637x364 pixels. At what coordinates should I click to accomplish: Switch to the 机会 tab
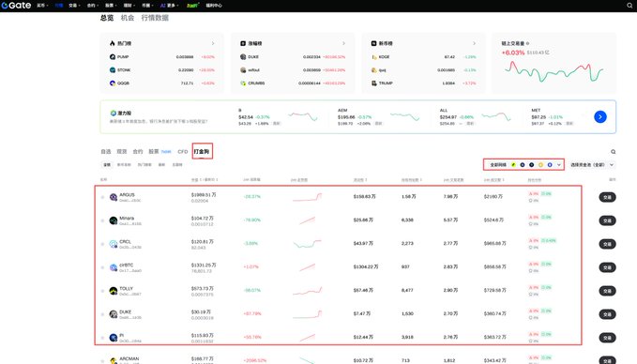click(x=128, y=18)
